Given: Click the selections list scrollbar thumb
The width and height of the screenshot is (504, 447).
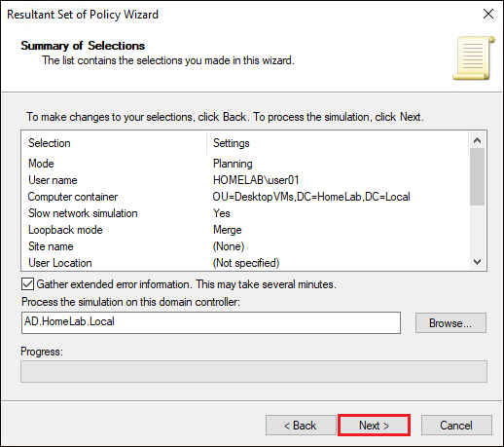Looking at the screenshot, I should coord(477,176).
